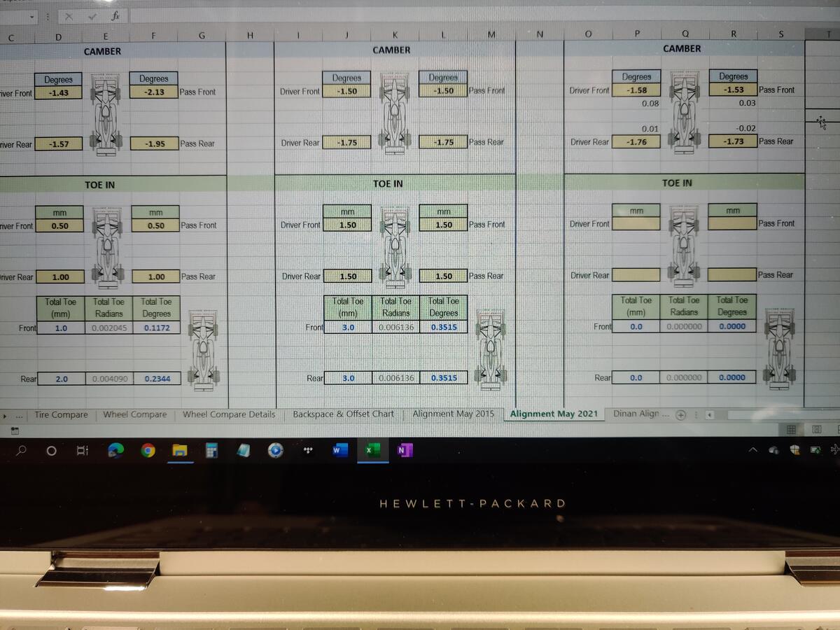840x630 pixels.
Task: Show hidden system tray icons chevron
Action: pyautogui.click(x=753, y=450)
